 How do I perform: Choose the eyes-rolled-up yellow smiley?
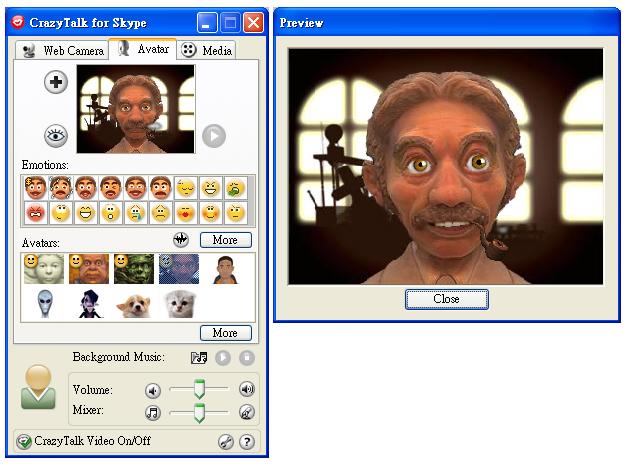click(61, 213)
